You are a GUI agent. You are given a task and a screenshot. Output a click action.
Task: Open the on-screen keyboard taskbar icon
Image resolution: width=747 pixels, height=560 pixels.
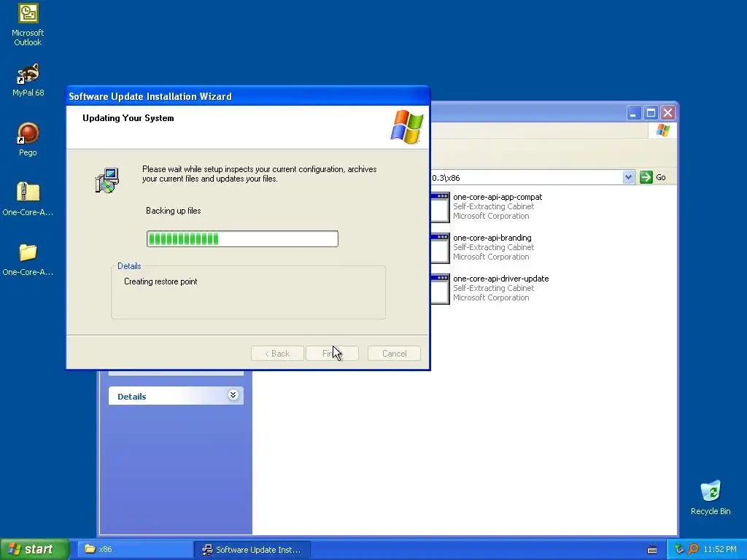pyautogui.click(x=652, y=550)
